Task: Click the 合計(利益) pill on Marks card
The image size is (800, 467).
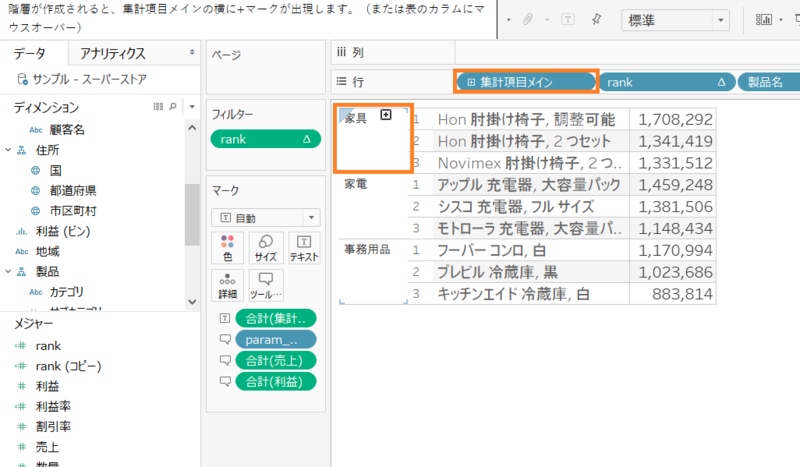Action: (276, 381)
